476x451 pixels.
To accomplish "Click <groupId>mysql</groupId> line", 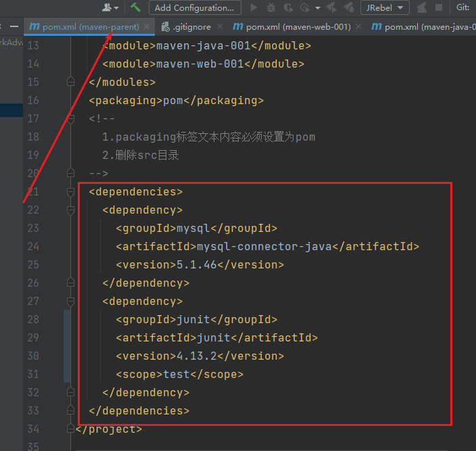I will point(197,229).
